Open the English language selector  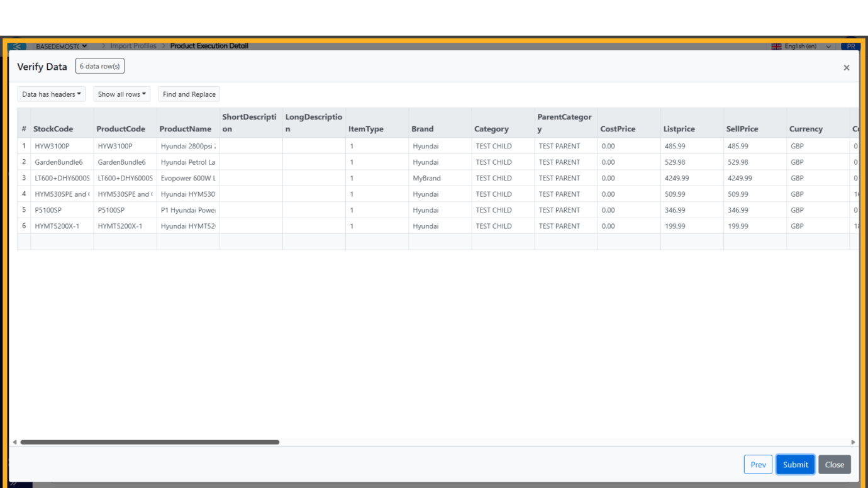(801, 46)
